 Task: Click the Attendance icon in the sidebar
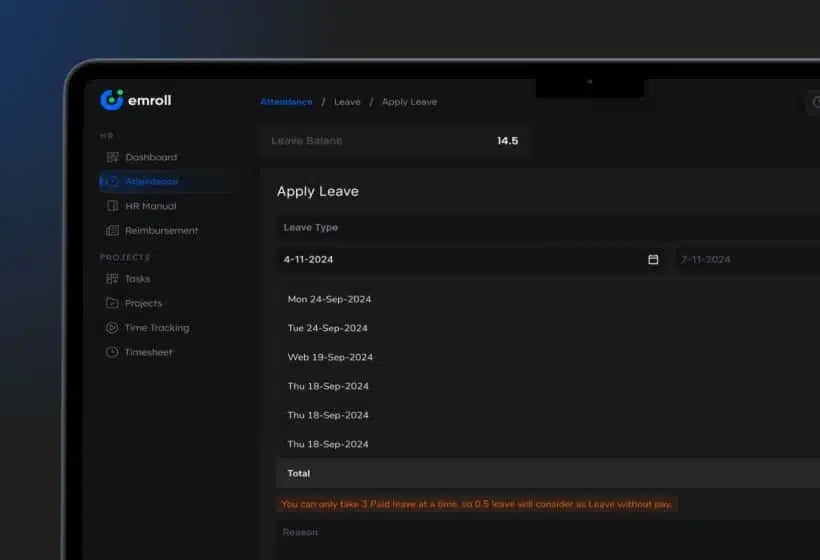pos(112,181)
